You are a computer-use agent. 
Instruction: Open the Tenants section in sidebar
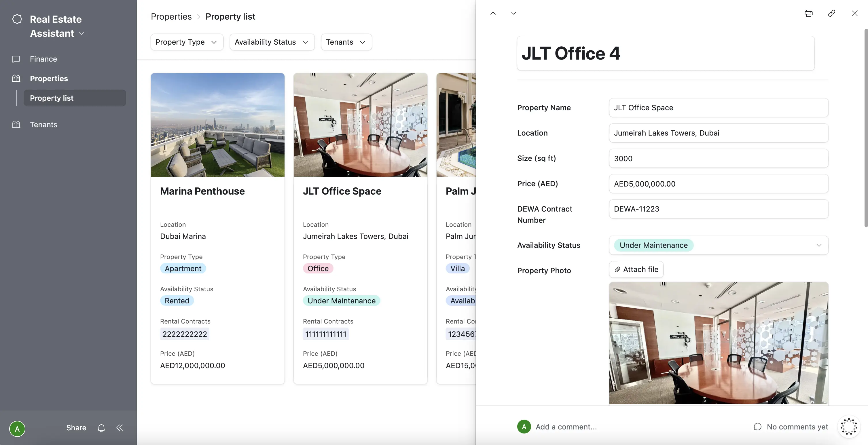click(43, 125)
